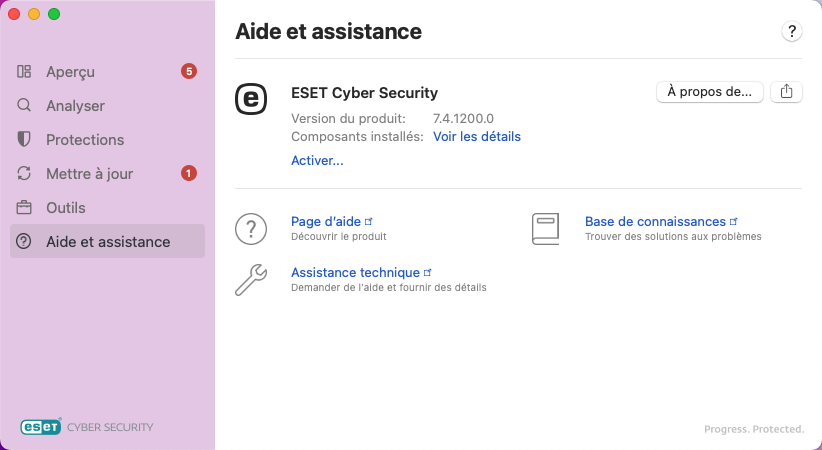The width and height of the screenshot is (822, 450).
Task: Open the Outils sidebar section
Action: (x=66, y=208)
